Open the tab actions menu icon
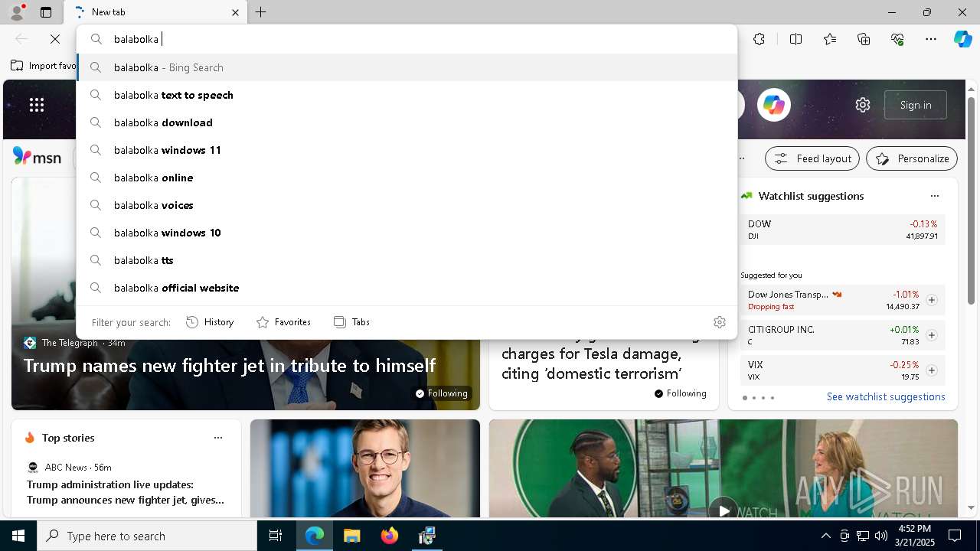This screenshot has width=980, height=551. [46, 12]
